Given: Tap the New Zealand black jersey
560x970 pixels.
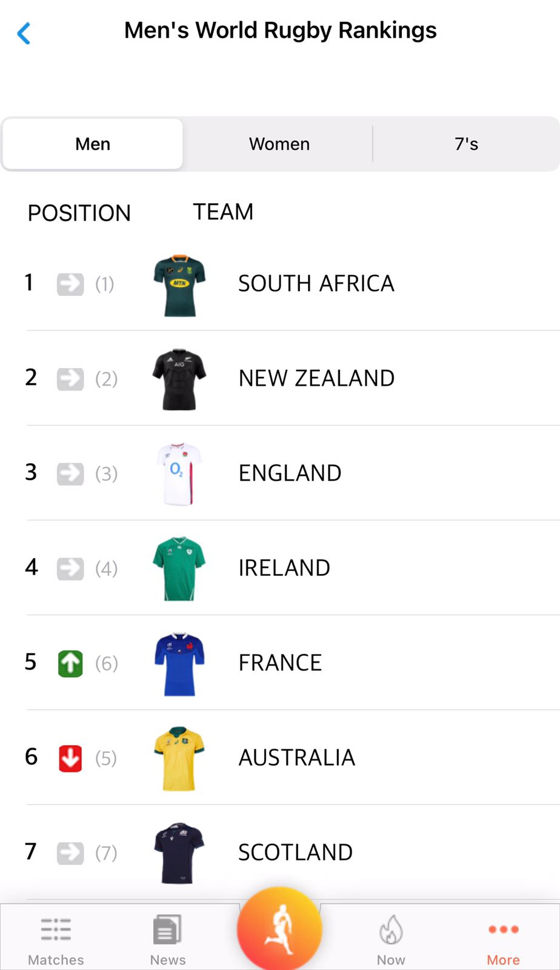Looking at the screenshot, I should click(x=179, y=380).
